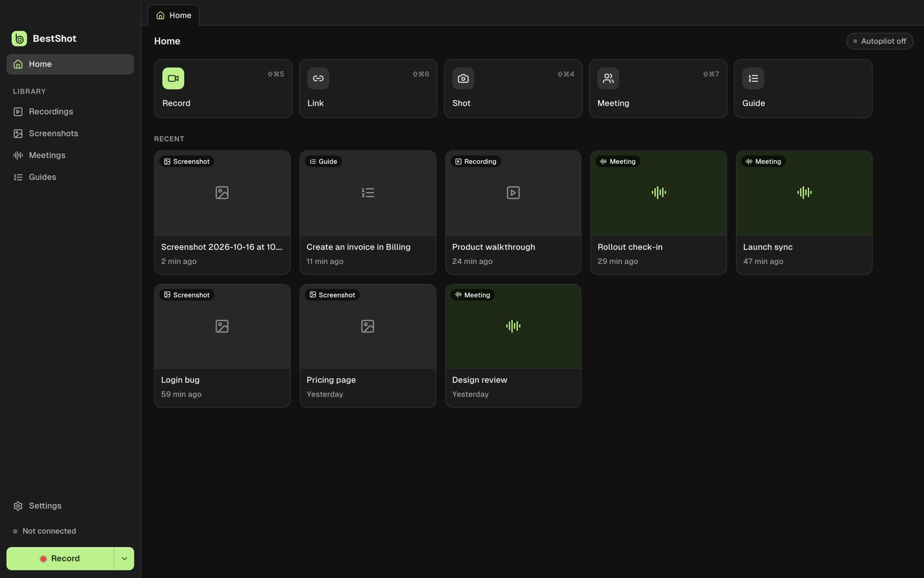Click Meeting badge on Rollout check-in card
This screenshot has height=578, width=924.
(x=618, y=161)
